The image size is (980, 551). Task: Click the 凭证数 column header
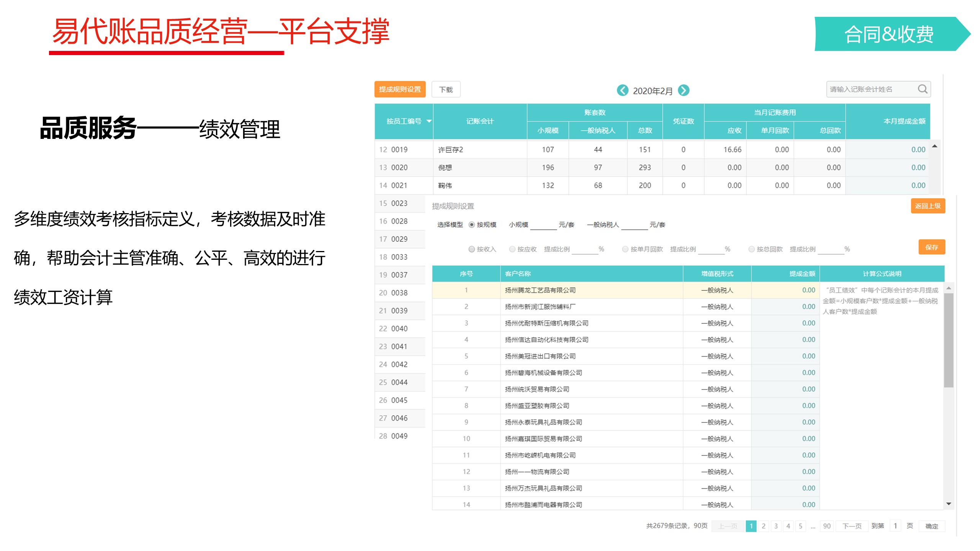pyautogui.click(x=683, y=121)
